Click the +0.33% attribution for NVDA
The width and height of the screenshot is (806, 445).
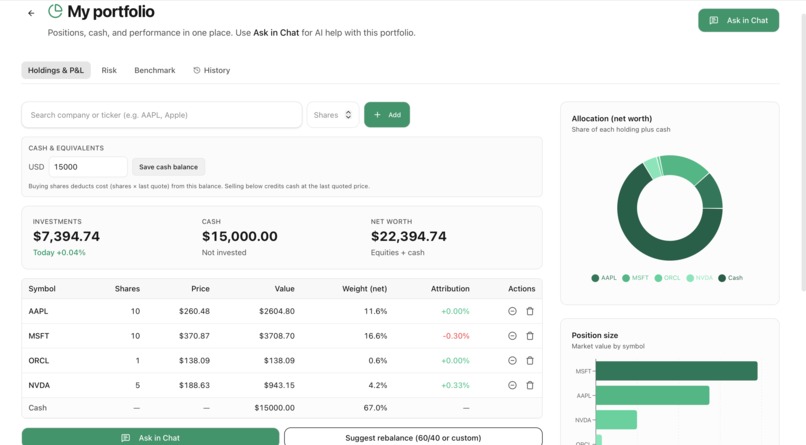(x=455, y=385)
